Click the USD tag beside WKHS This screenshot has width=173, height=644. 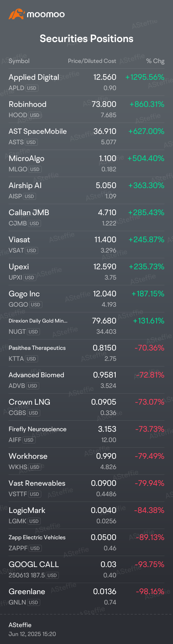[35, 467]
